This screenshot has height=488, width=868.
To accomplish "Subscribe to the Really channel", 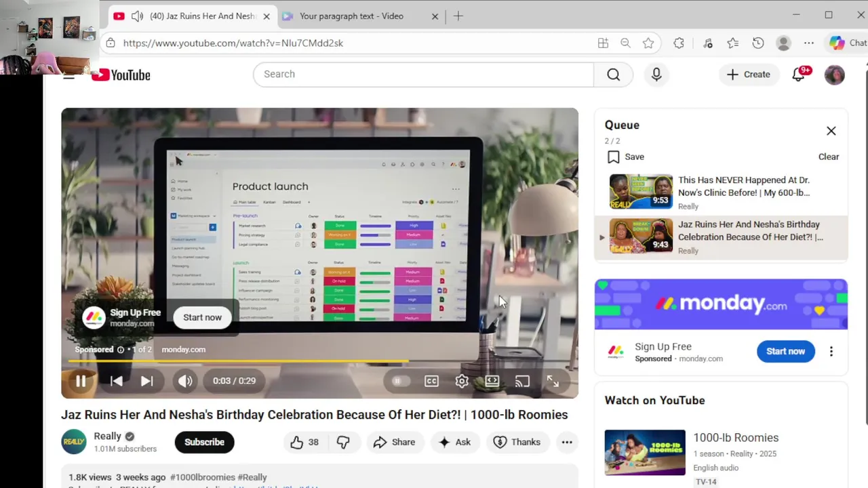I will [204, 442].
